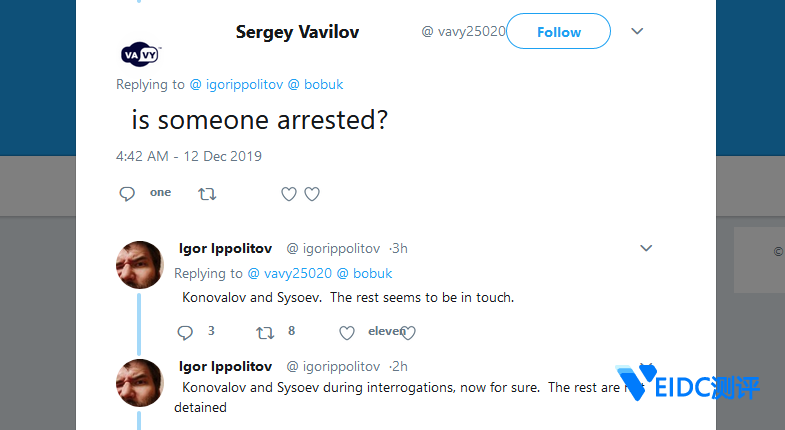Click Igor's avatar on the 2h reply
Image resolution: width=785 pixels, height=430 pixels.
140,384
